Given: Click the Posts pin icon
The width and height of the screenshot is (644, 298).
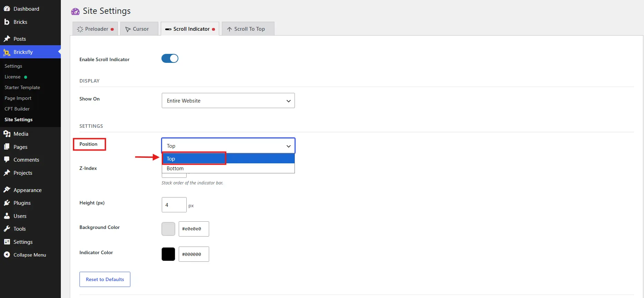Looking at the screenshot, I should (7, 39).
